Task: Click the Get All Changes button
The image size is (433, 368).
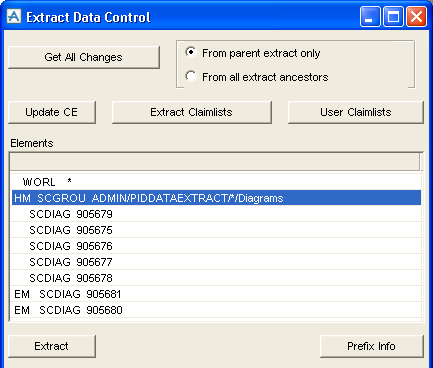Action: point(84,57)
